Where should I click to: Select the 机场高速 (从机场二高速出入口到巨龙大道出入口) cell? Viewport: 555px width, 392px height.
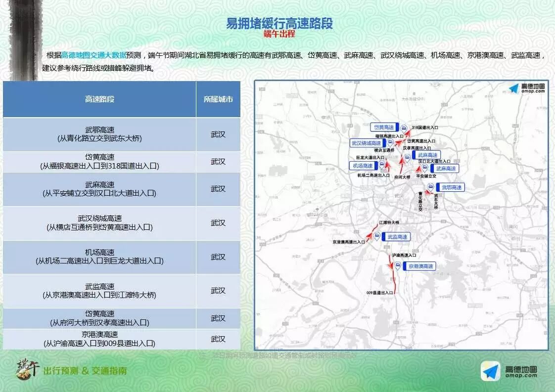pyautogui.click(x=99, y=257)
